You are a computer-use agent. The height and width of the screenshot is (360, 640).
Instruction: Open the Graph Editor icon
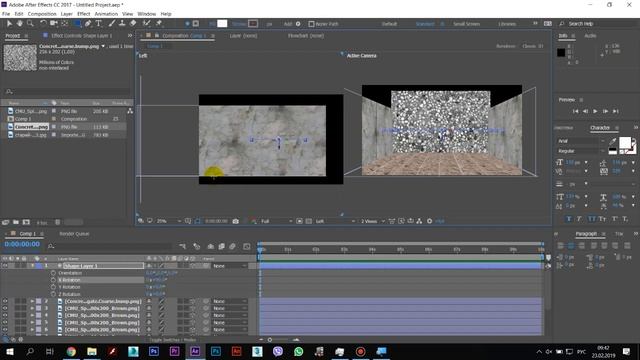click(x=247, y=246)
